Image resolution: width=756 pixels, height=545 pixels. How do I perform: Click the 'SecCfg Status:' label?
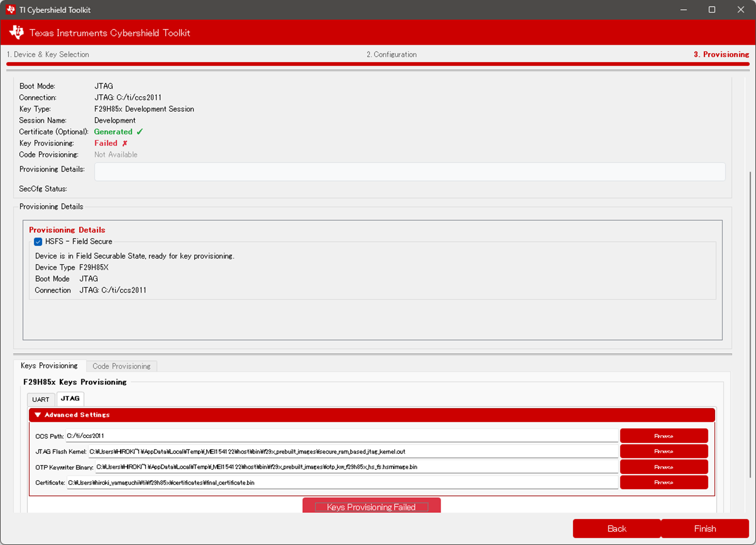click(43, 189)
